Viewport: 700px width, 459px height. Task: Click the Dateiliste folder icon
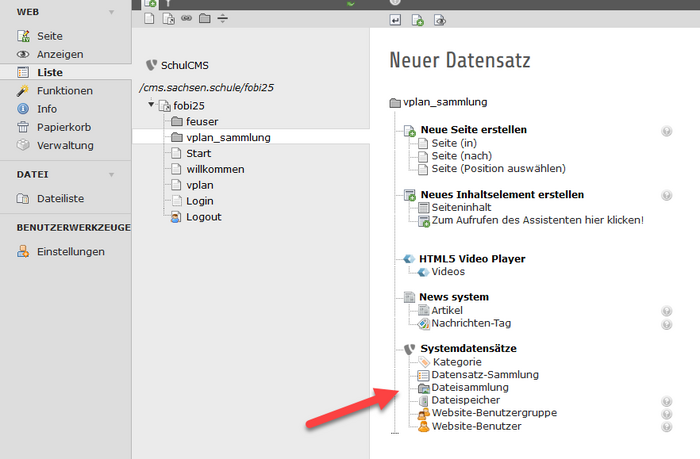[x=23, y=199]
